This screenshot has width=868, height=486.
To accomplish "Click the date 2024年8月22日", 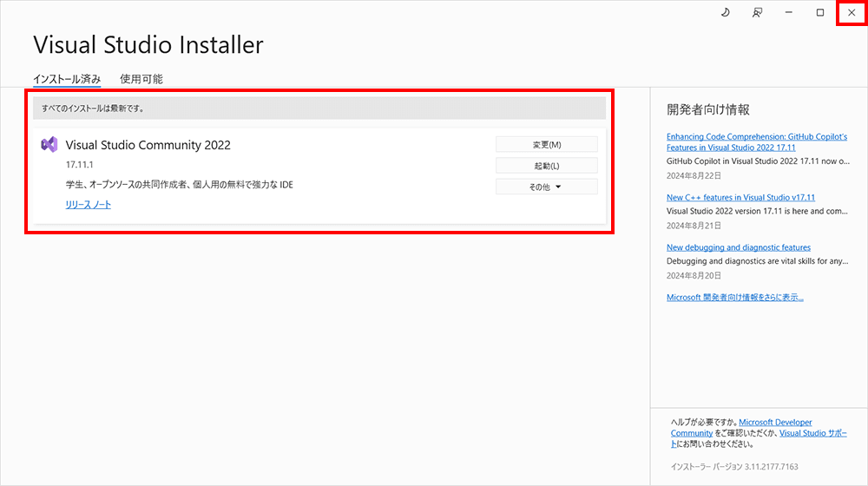I will tap(694, 175).
